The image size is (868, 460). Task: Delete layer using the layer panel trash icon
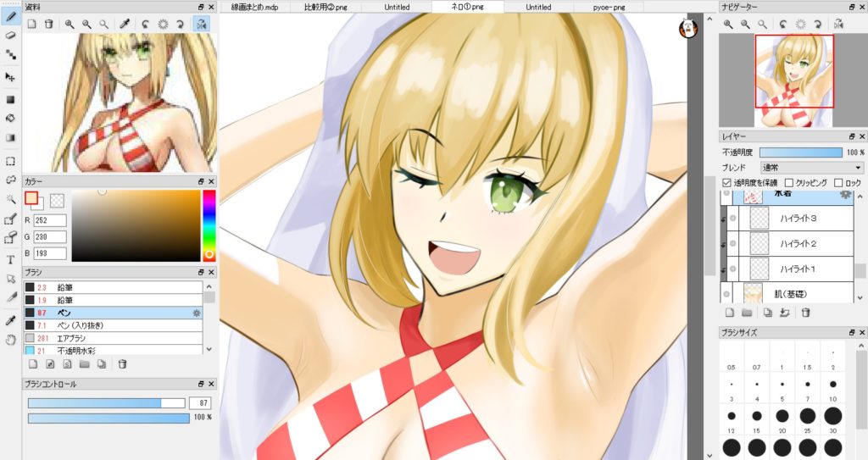(x=805, y=313)
